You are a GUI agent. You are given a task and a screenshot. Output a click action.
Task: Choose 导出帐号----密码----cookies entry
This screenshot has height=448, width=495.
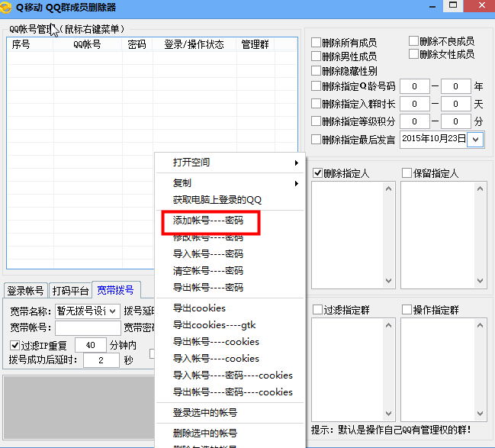pyautogui.click(x=230, y=392)
